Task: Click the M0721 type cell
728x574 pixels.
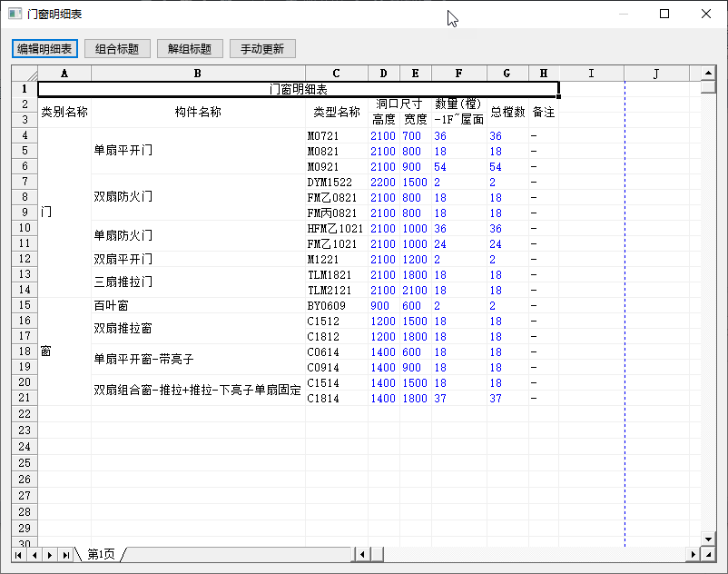Action: tap(337, 135)
